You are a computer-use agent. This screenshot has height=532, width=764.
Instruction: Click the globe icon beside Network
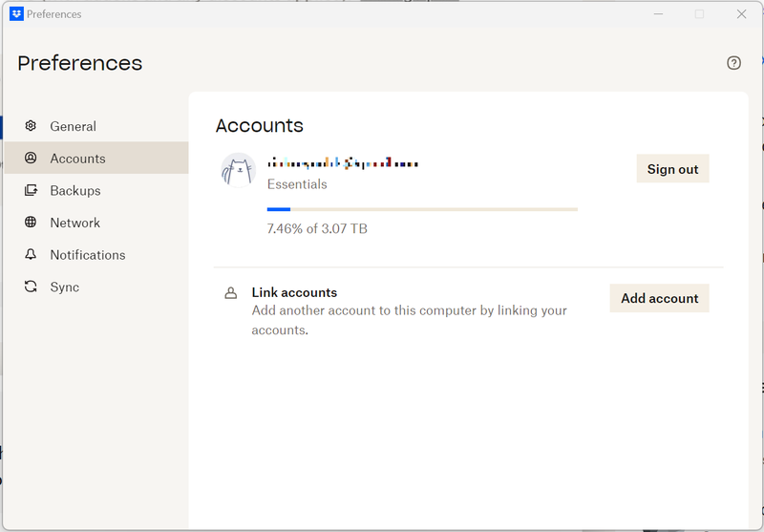click(x=31, y=223)
